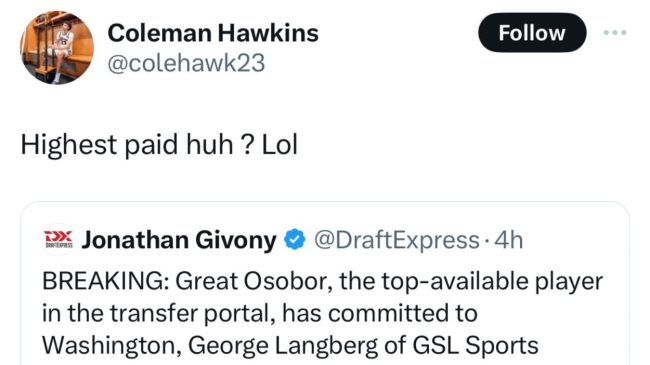Select the "Highest paid huh ? Lol" tweet text
650x365 pixels.
tap(159, 144)
